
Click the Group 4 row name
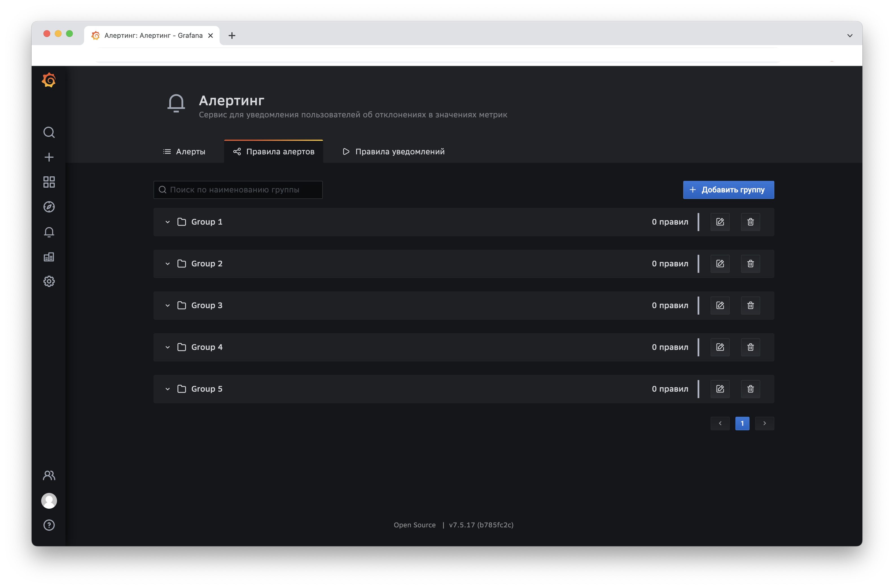(207, 347)
